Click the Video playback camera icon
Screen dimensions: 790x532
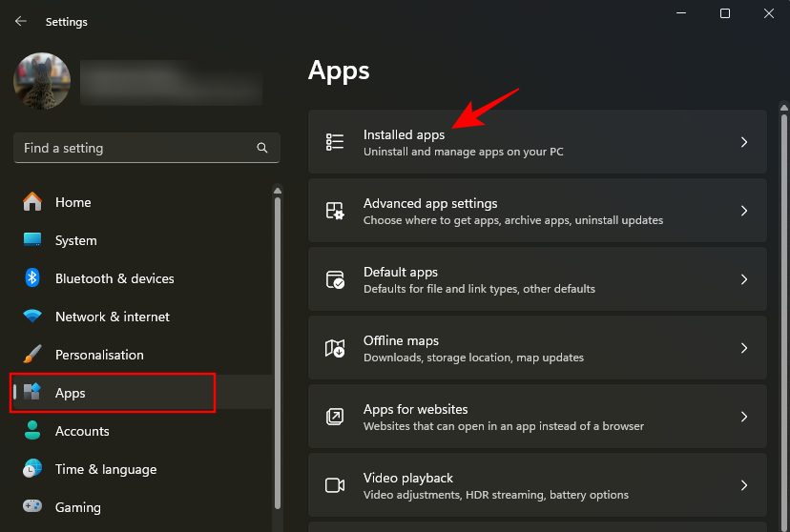point(335,485)
